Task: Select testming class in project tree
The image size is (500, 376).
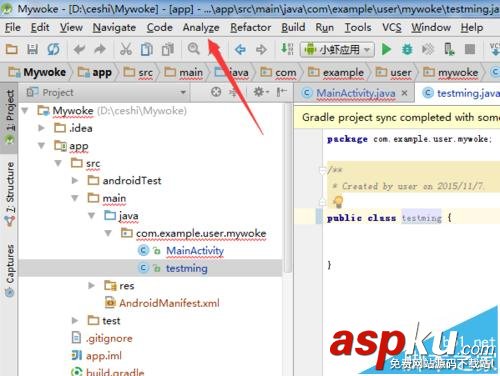Action: 187,268
